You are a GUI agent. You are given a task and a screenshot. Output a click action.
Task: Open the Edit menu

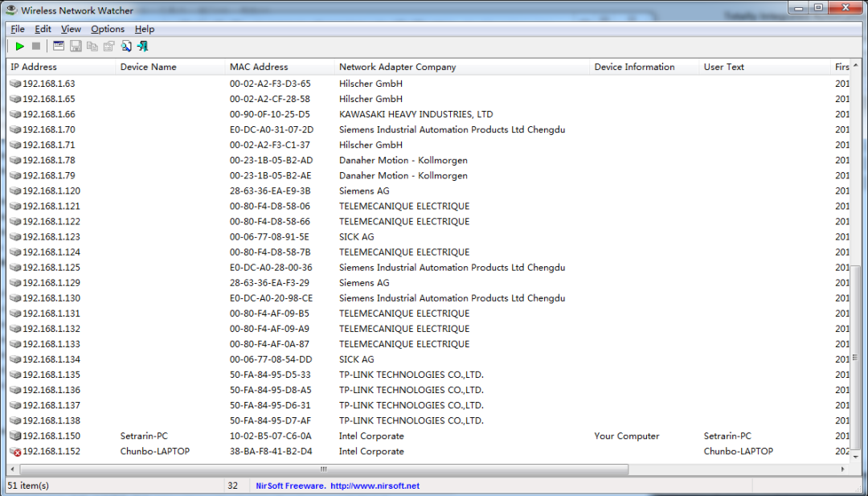click(43, 29)
